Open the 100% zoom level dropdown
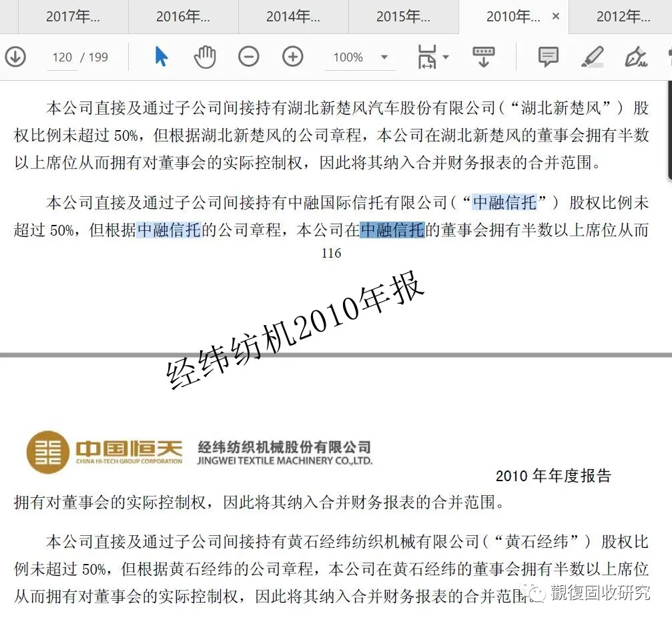Screen dimensions: 672x622 360,57
